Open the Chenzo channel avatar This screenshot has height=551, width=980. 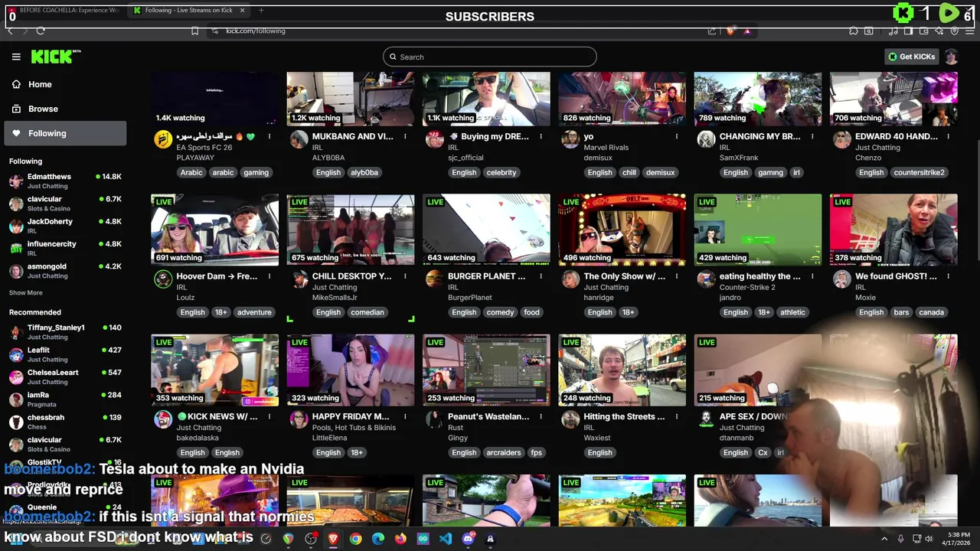point(842,139)
